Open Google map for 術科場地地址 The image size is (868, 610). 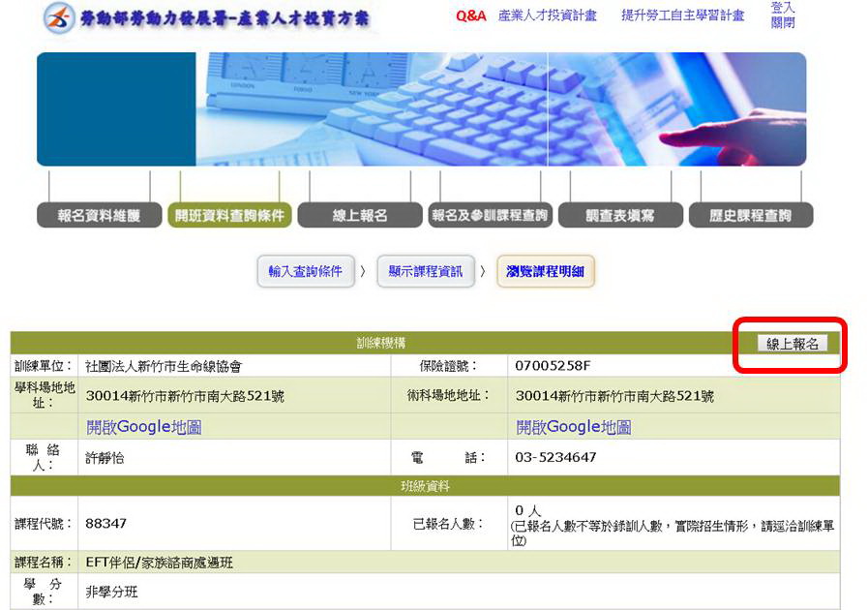point(574,427)
